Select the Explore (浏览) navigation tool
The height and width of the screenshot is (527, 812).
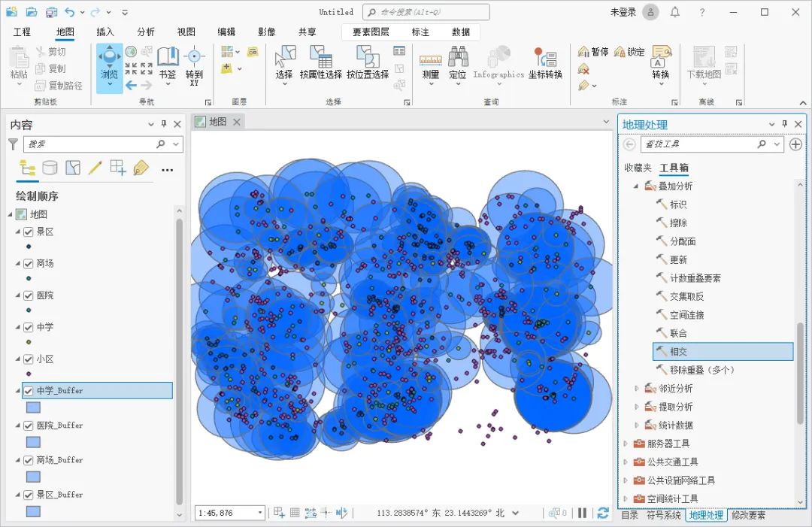(x=109, y=68)
